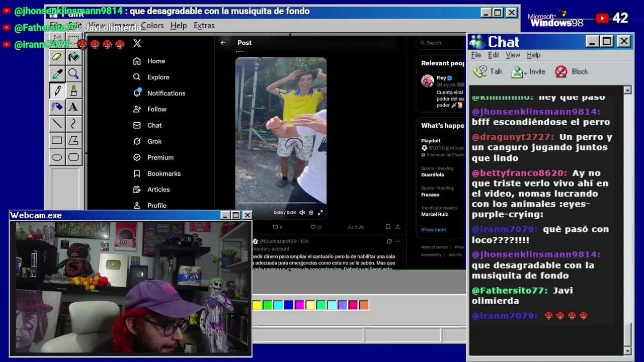Select the Magnifier zoom tool
The width and height of the screenshot is (644, 362).
point(73,74)
